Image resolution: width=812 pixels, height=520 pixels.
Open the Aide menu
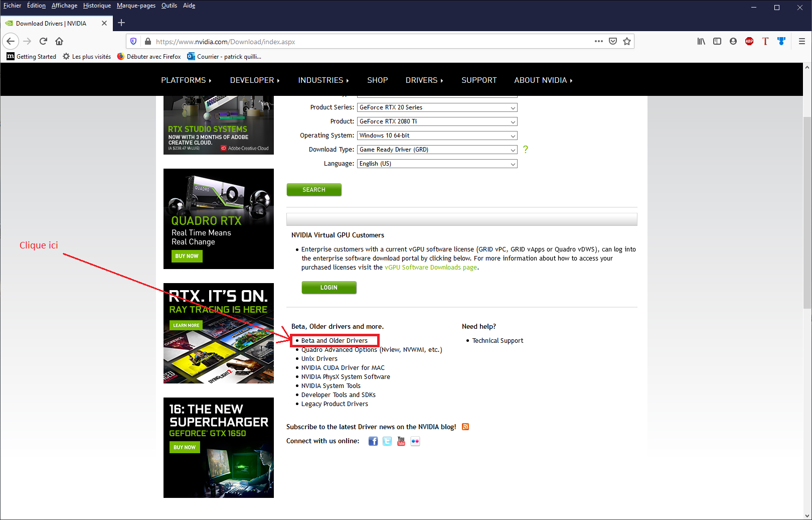[189, 6]
